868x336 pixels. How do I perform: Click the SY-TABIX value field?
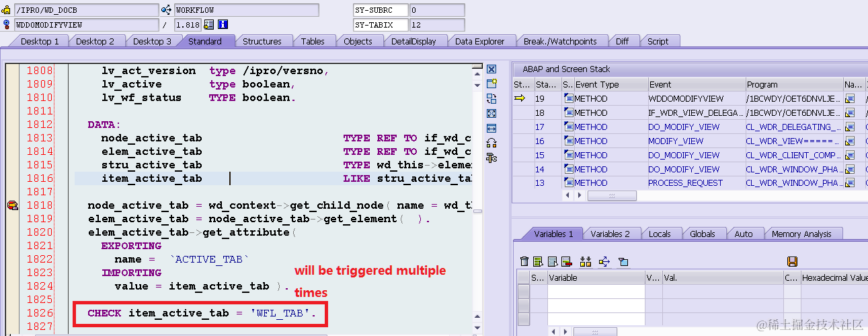(x=437, y=25)
